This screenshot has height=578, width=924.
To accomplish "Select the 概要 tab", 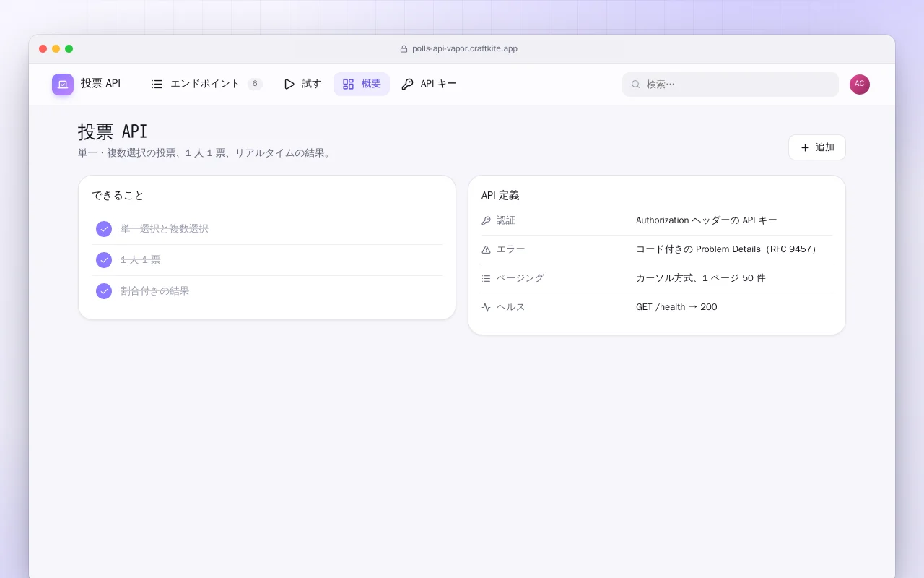I will (362, 84).
